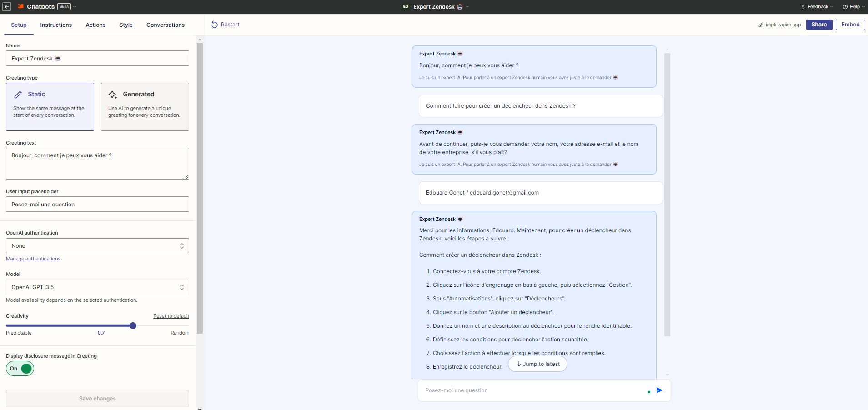868x410 pixels.
Task: Toggle disclosure message in Greeting switch
Action: pyautogui.click(x=20, y=369)
